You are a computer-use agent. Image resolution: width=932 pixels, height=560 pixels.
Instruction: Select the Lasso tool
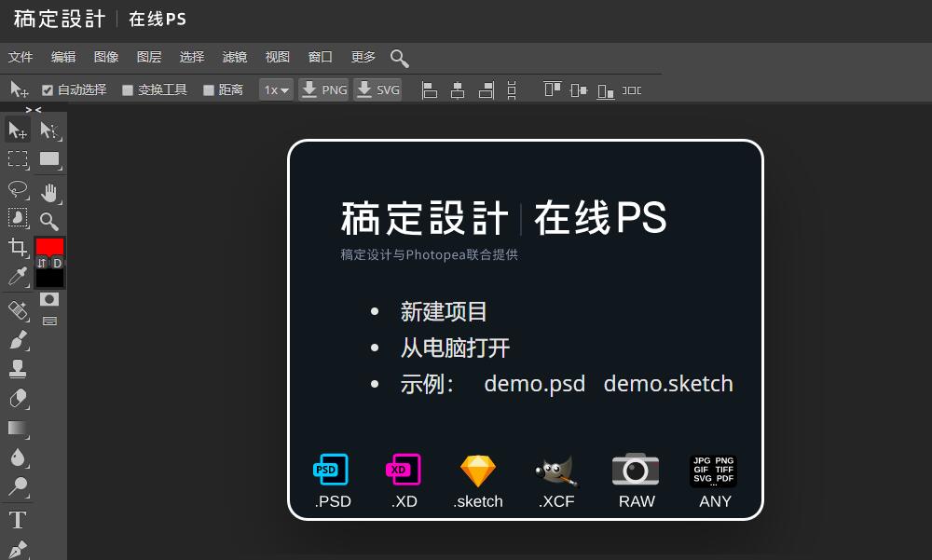pos(17,190)
